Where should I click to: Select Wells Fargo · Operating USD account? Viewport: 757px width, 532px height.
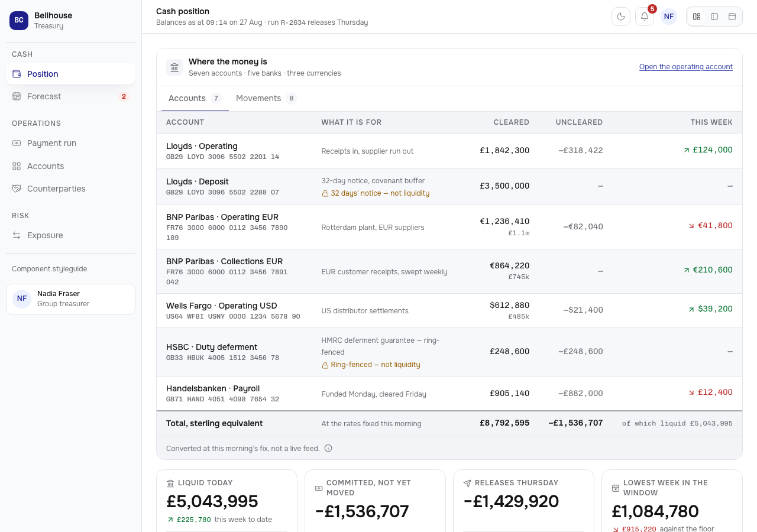[221, 306]
